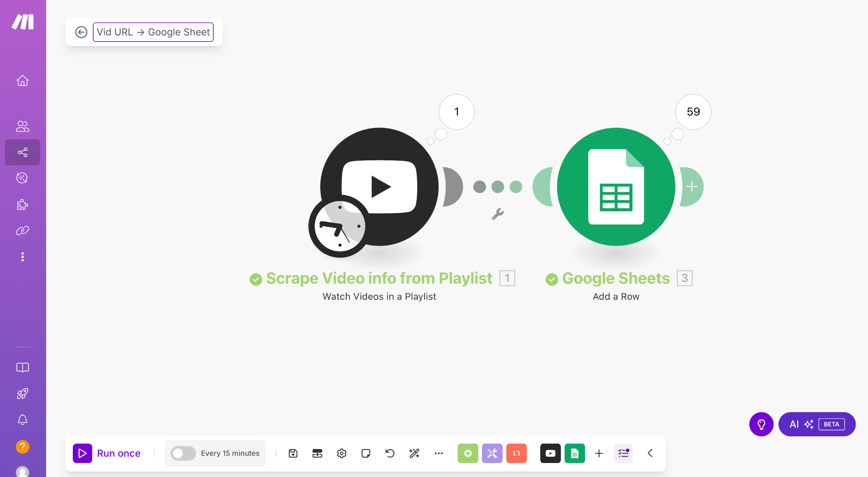868x477 pixels.
Task: Click the green Tools gear button
Action: (x=467, y=453)
